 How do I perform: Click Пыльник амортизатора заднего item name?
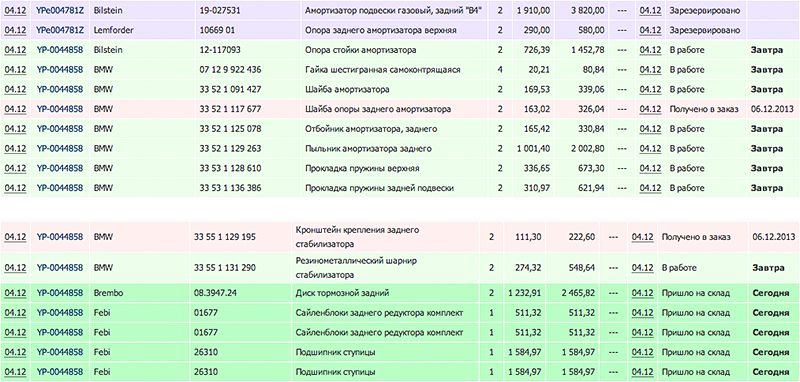point(368,148)
